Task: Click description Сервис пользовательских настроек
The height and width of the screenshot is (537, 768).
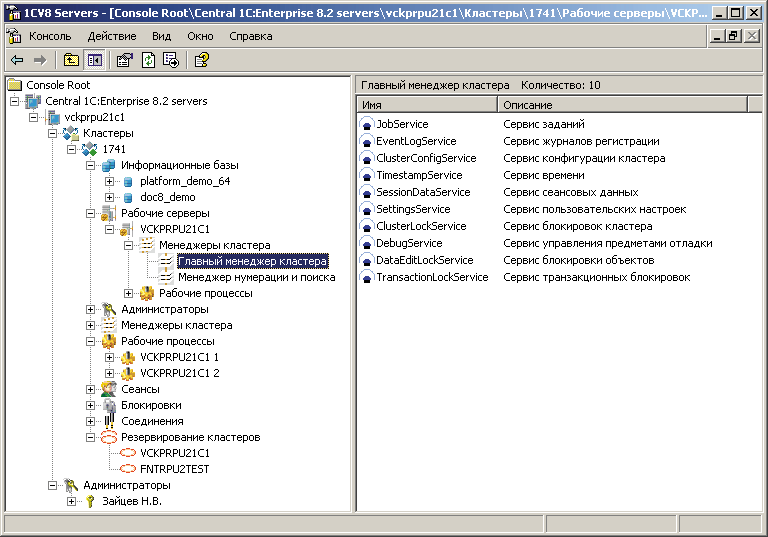Action: [x=595, y=209]
